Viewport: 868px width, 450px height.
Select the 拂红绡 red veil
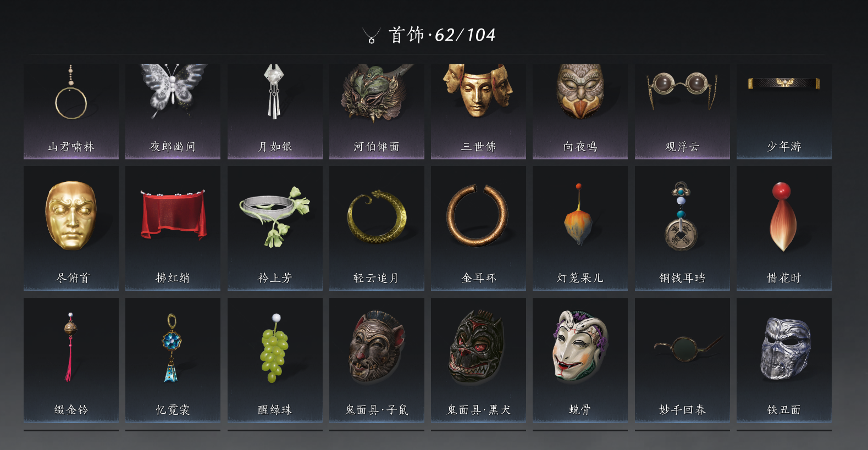[x=173, y=229]
